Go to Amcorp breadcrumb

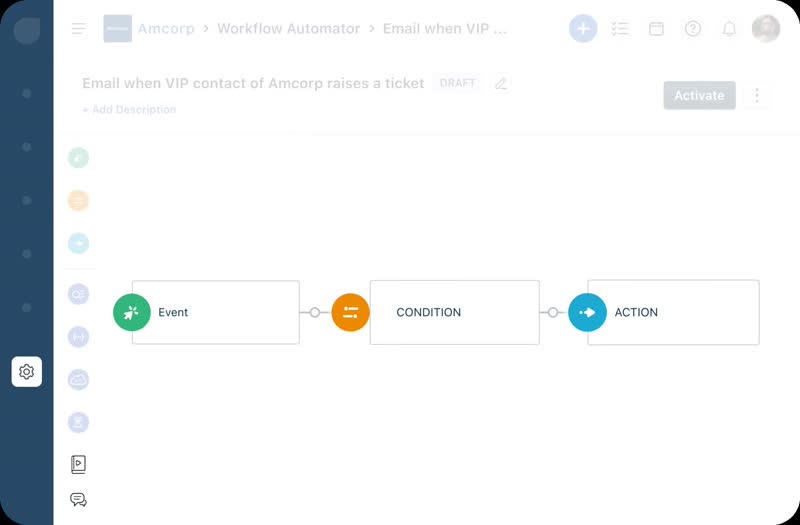tap(166, 29)
